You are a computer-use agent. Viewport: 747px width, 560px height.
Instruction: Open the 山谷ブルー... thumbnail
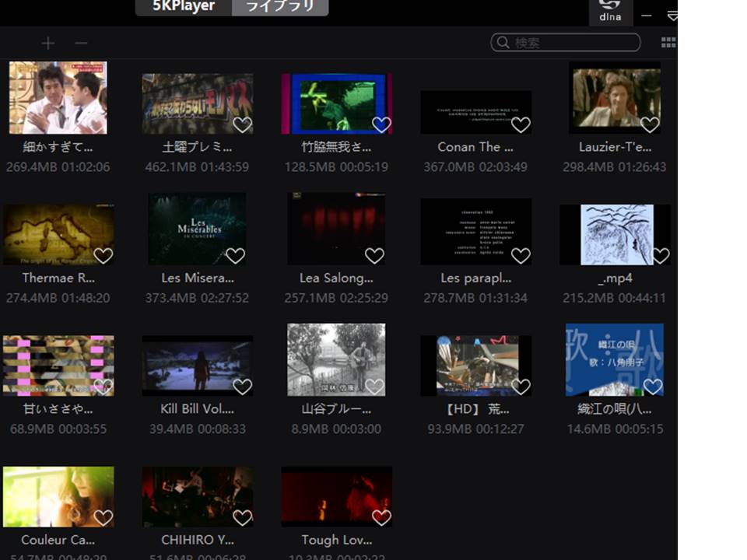click(336, 359)
